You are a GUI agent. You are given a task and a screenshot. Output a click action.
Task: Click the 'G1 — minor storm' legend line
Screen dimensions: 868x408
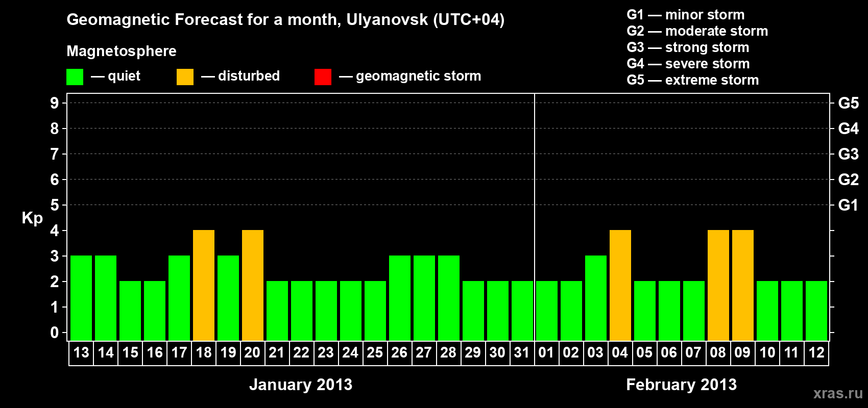click(686, 15)
